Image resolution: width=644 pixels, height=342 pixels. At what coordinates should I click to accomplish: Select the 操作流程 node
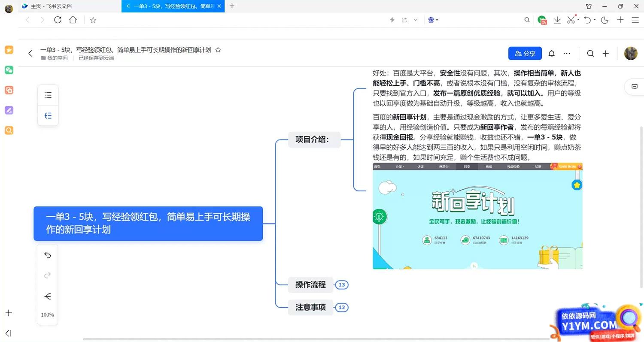(310, 284)
